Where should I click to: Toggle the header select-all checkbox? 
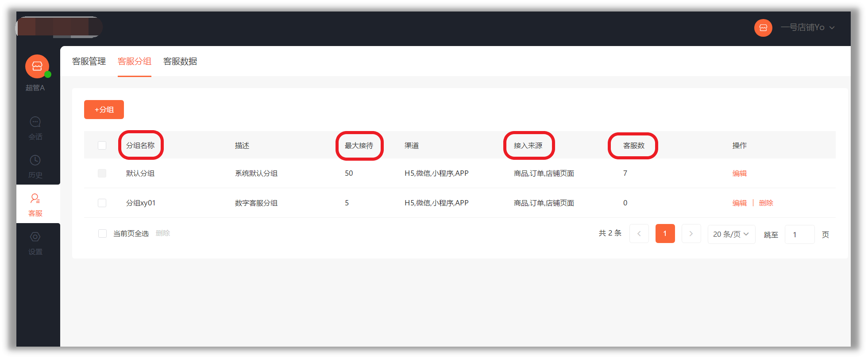click(102, 146)
